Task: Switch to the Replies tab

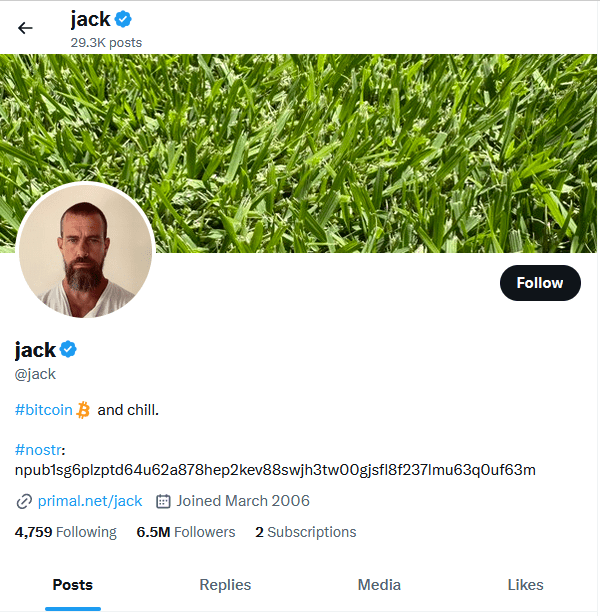Action: (x=225, y=585)
